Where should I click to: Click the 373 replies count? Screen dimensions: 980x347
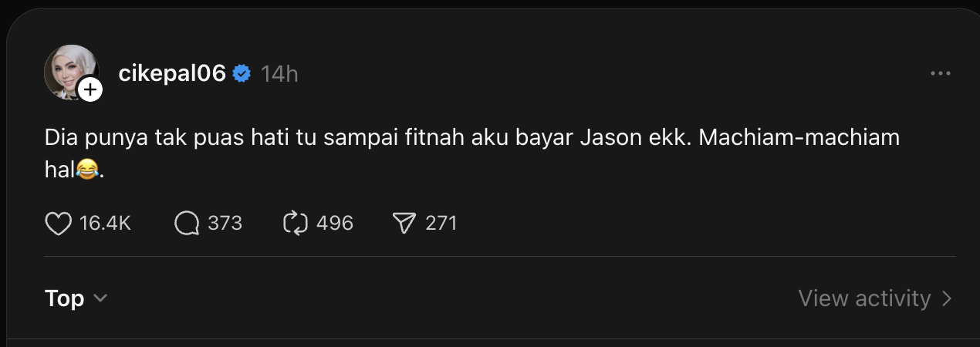click(225, 224)
